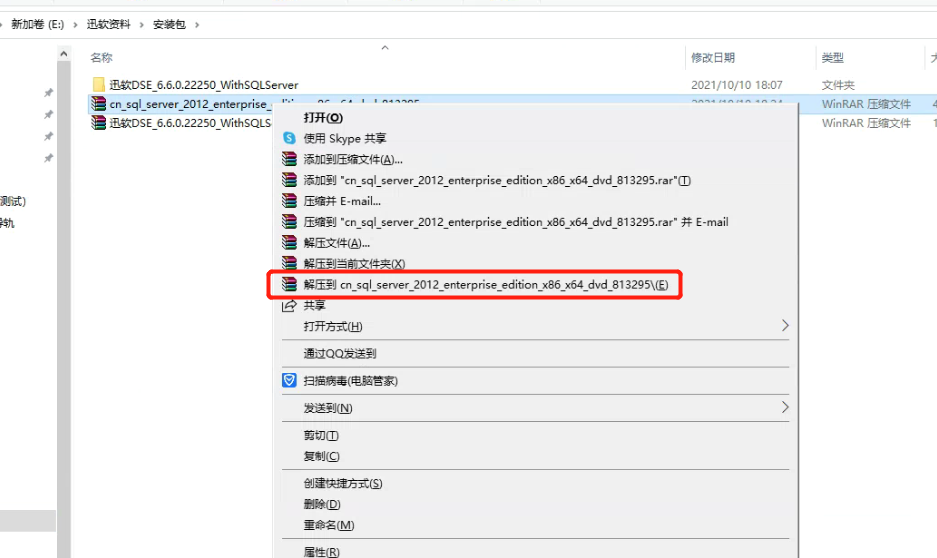Screen dimensions: 937x558
Task: Click the Skype icon in context menu
Action: tap(289, 138)
